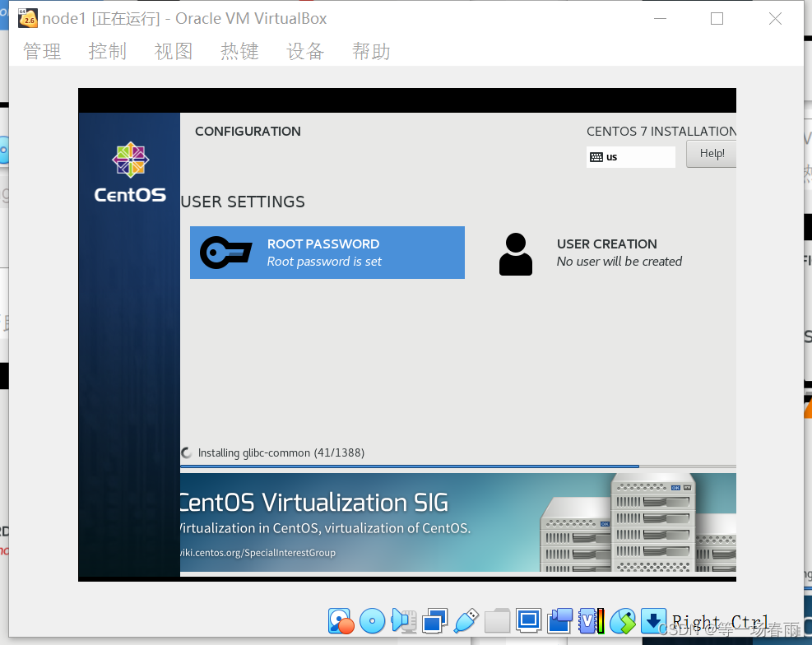Click the CENTOS 7 INSTALLATION title
812x645 pixels.
click(x=661, y=132)
